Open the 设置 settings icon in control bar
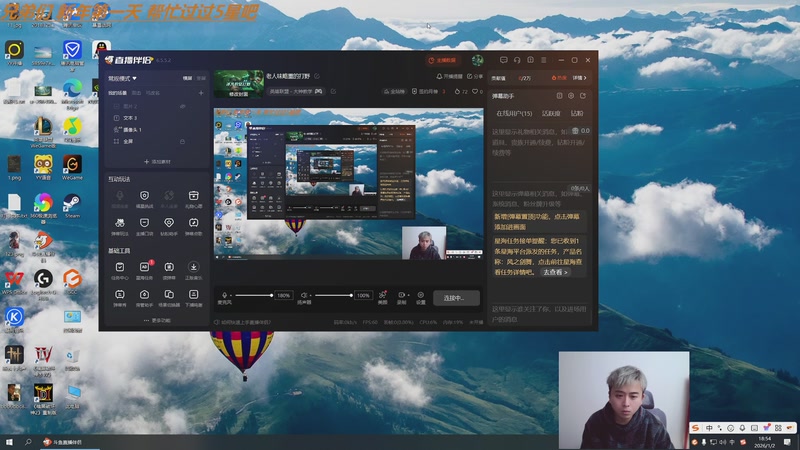The width and height of the screenshot is (800, 450). pyautogui.click(x=420, y=297)
